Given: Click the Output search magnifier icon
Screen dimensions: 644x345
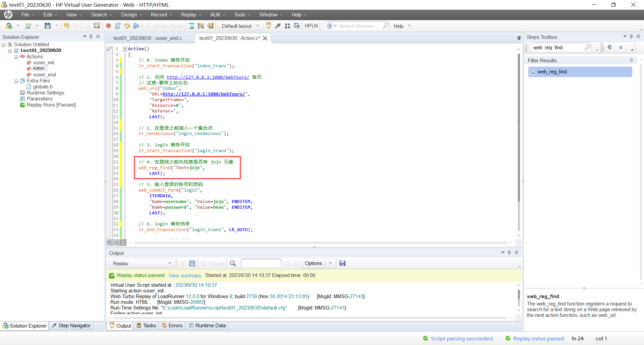Looking at the screenshot, I should coord(233,263).
